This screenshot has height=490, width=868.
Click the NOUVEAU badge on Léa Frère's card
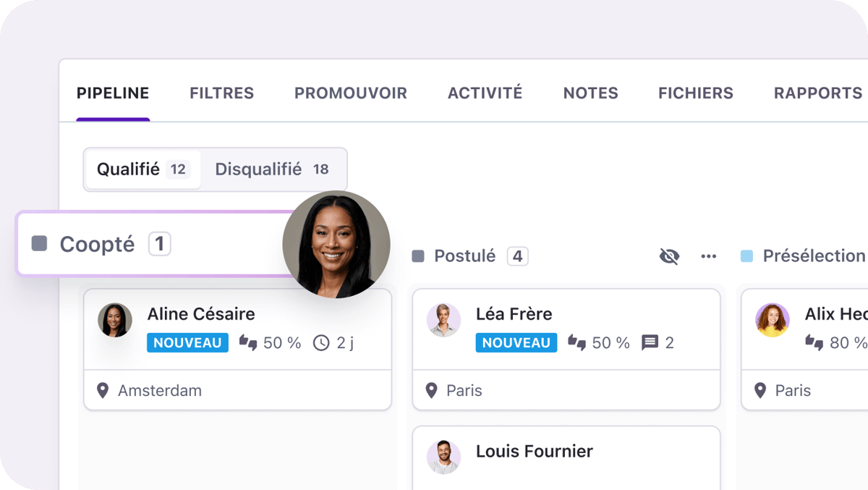[516, 343]
